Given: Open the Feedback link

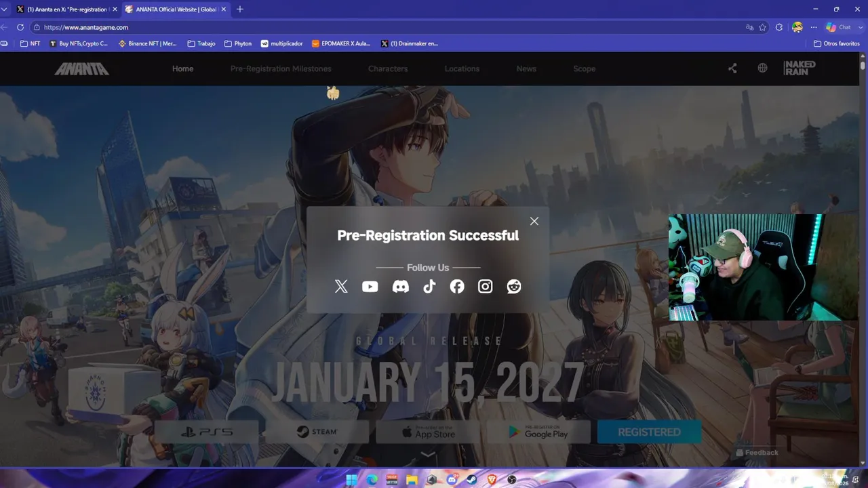Looking at the screenshot, I should coord(757,452).
